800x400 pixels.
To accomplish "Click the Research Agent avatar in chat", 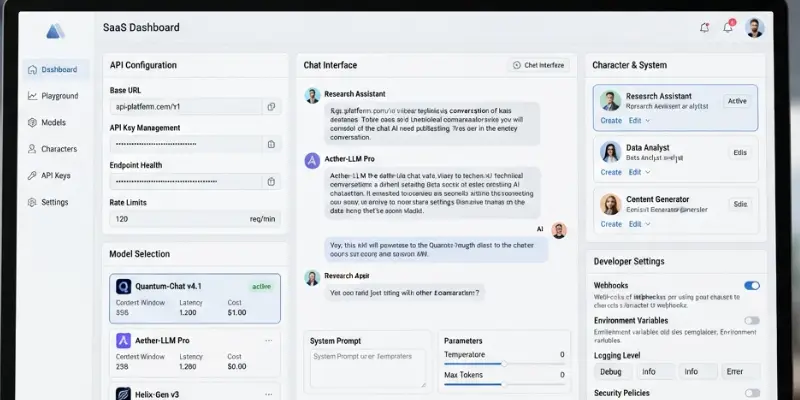I will [312, 277].
